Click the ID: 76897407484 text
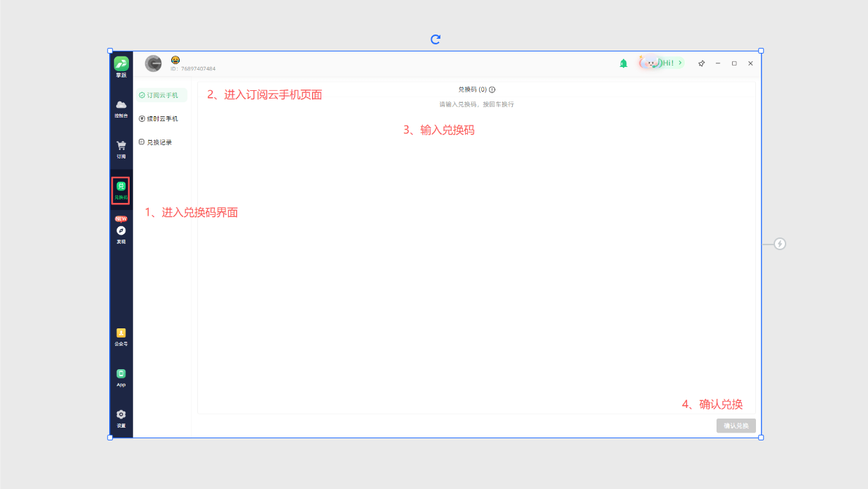Viewport: 868px width, 489px height. coord(193,69)
